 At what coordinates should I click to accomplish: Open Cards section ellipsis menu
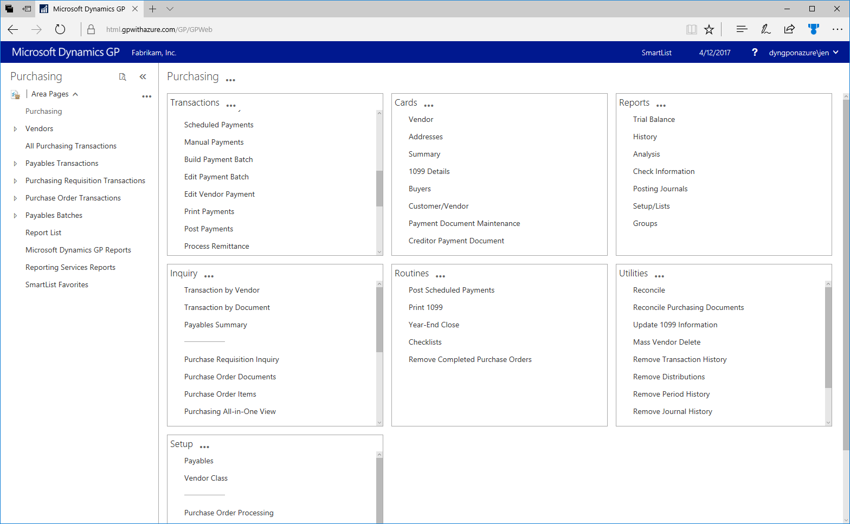coord(429,106)
